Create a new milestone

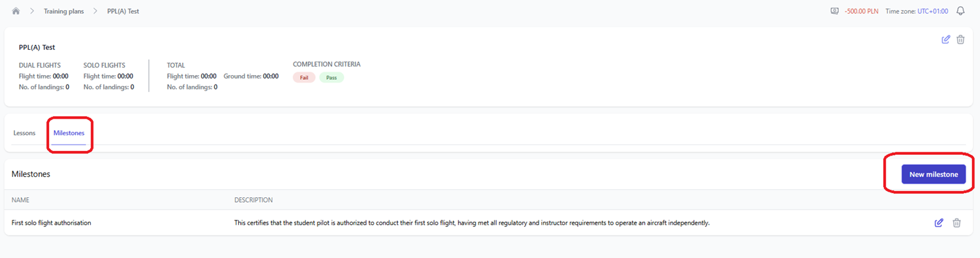coord(934,174)
